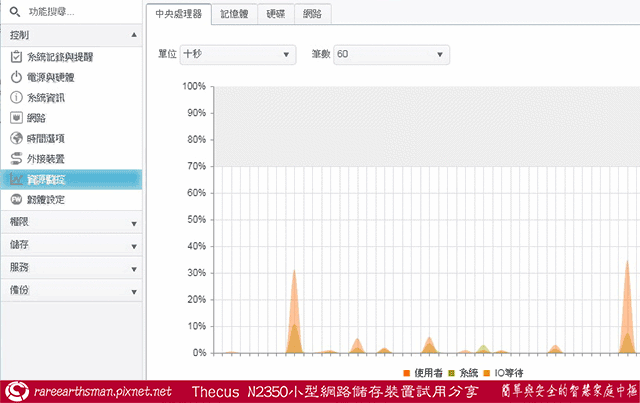The width and height of the screenshot is (640, 403).
Task: Click the 功能搜尋 search input field
Action: 80,13
